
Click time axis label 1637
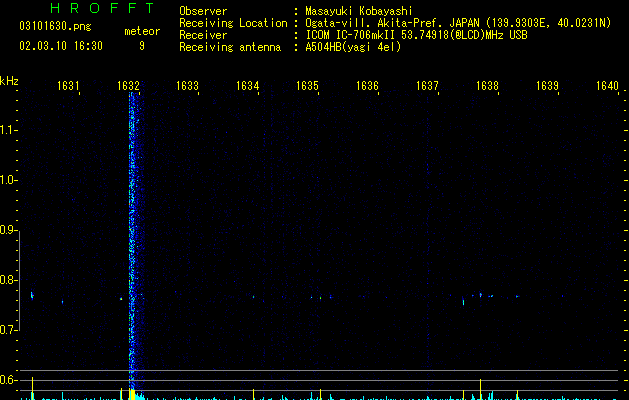[x=427, y=86]
